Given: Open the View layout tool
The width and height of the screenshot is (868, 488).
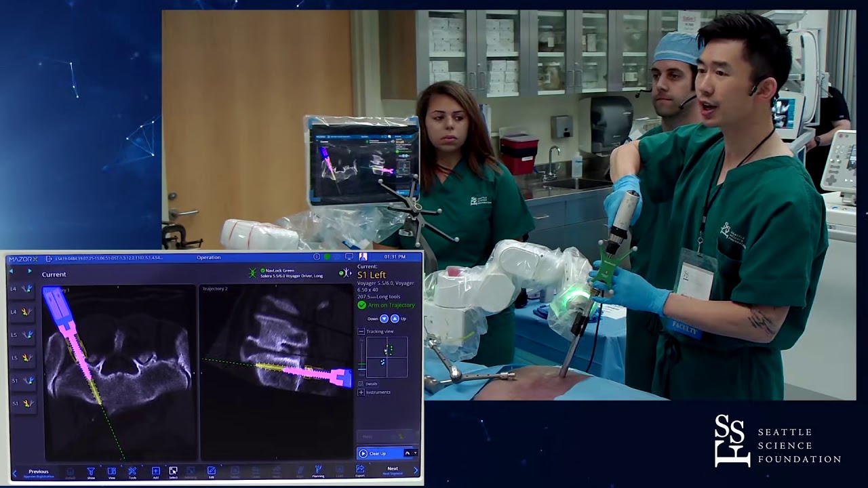Looking at the screenshot, I should click(x=112, y=472).
